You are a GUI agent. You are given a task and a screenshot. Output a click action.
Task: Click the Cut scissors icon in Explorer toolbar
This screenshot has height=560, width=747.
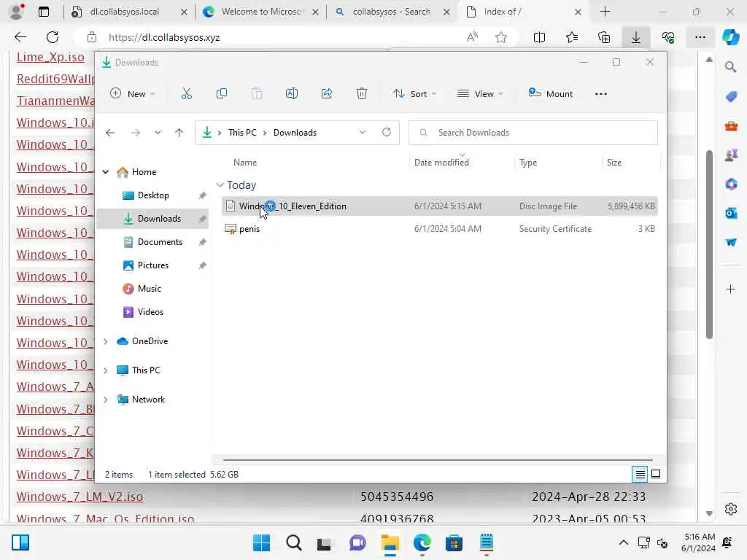click(186, 94)
